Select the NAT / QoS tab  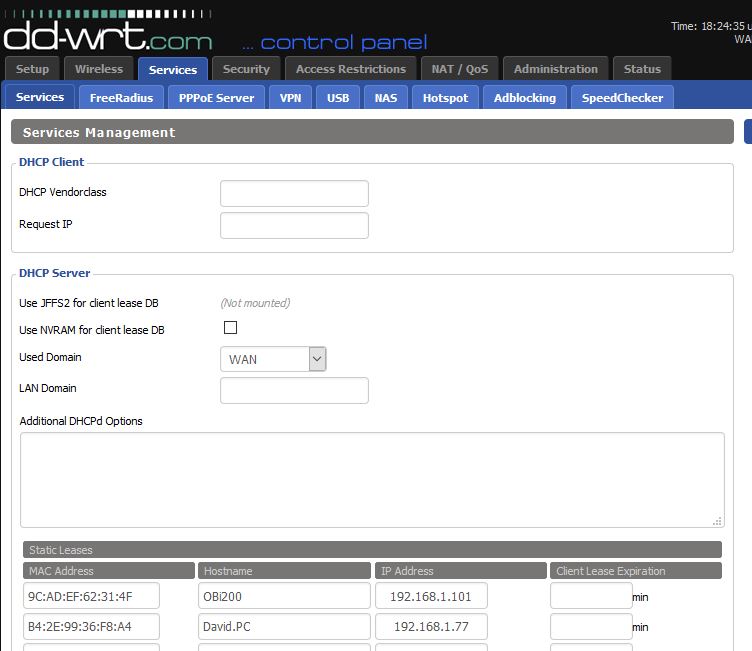click(x=460, y=69)
